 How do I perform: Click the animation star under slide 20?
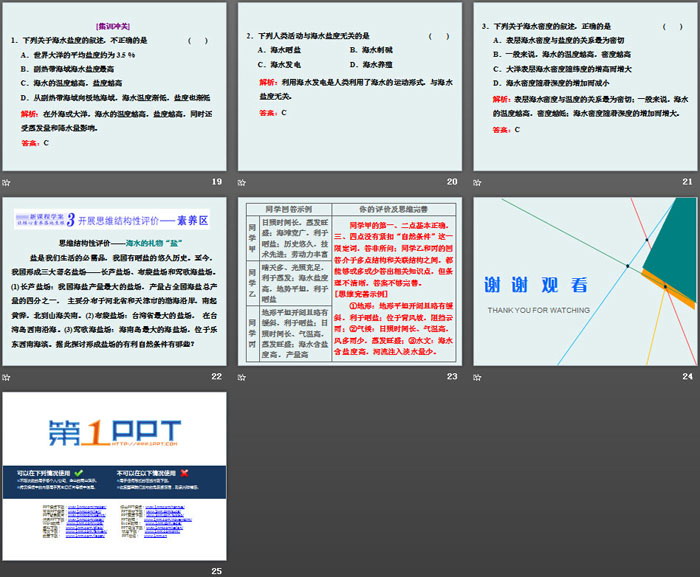tap(242, 181)
